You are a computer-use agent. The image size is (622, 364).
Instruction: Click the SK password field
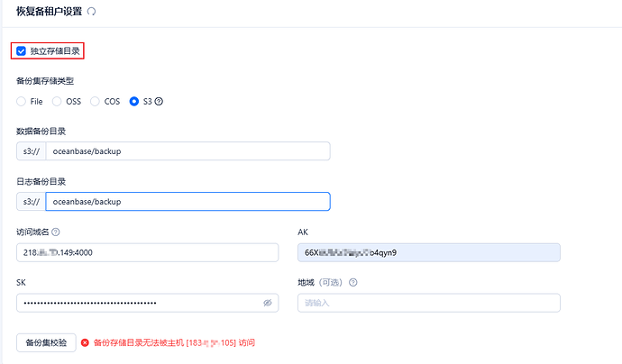pyautogui.click(x=147, y=303)
